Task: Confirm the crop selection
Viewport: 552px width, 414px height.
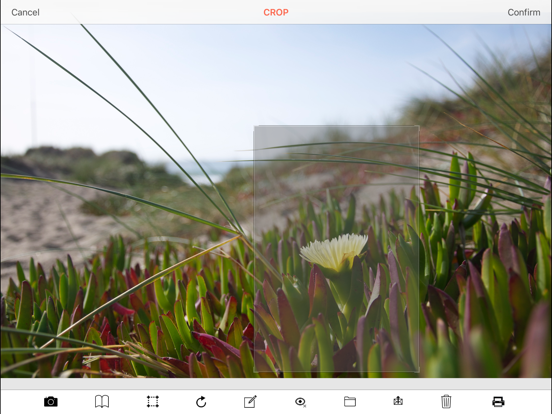Action: [523, 13]
